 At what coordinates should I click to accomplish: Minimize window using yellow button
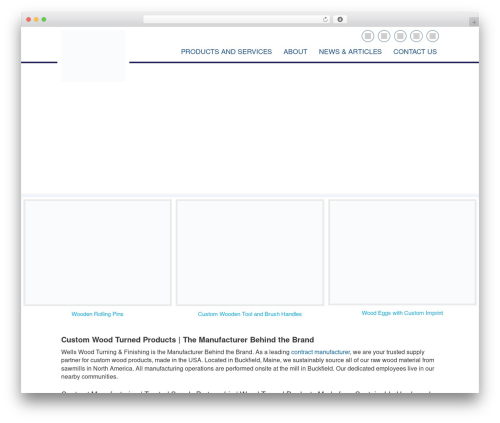pos(36,19)
